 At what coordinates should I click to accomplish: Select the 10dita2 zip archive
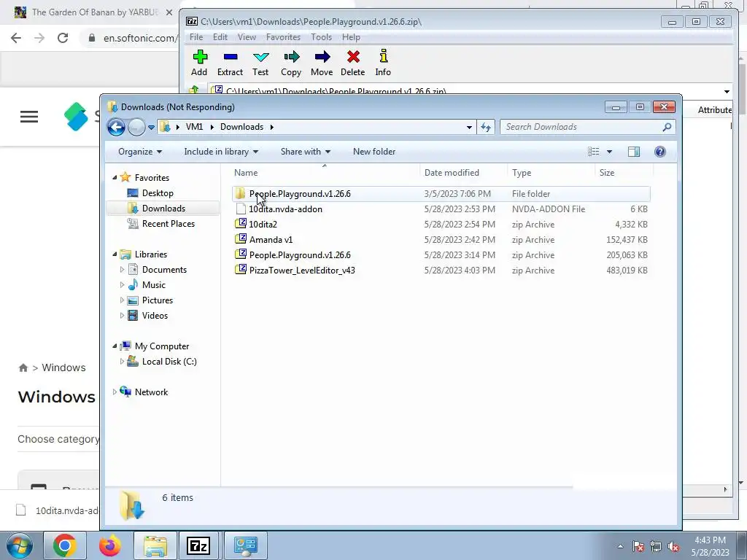click(441, 225)
